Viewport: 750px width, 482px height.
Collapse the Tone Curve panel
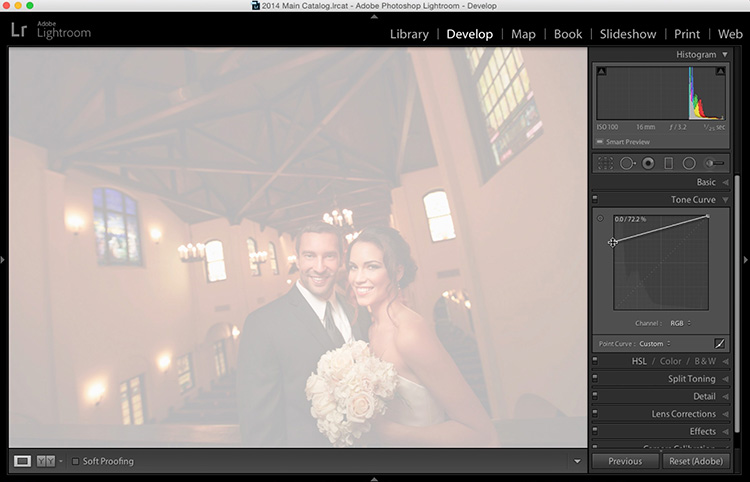(725, 200)
